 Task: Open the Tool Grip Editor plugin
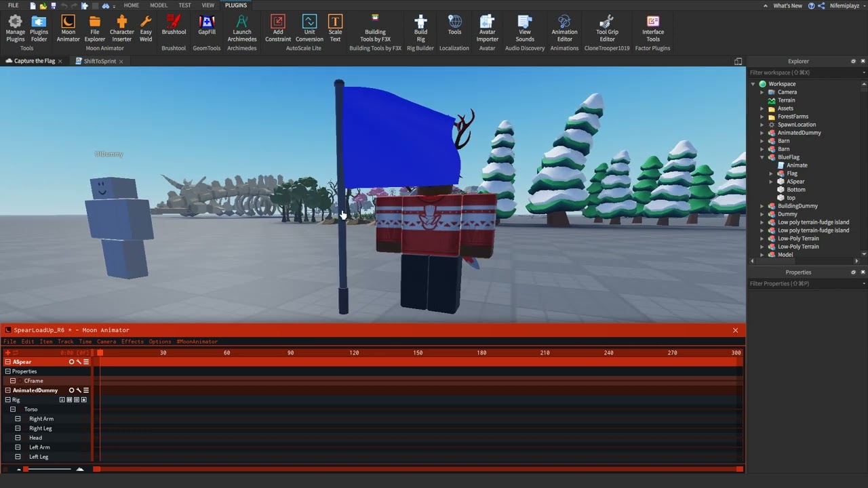point(607,28)
